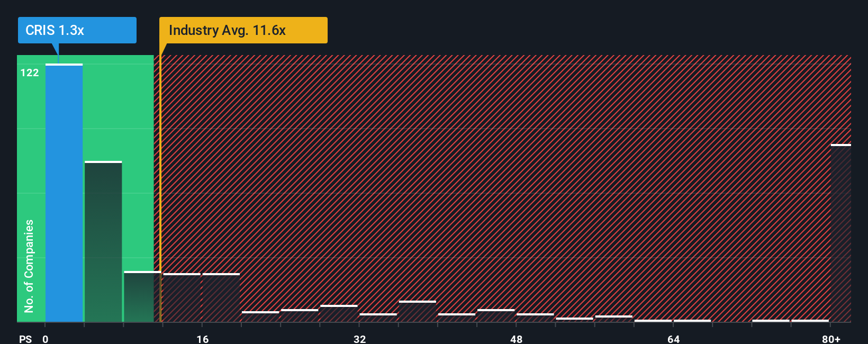Click the CRIS 1.3x blue label
This screenshot has width=868, height=344.
click(x=77, y=30)
